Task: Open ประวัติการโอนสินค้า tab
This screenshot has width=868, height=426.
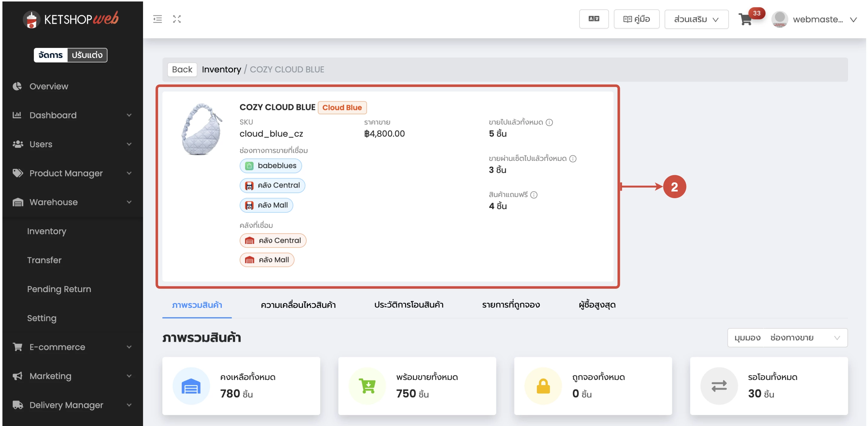Action: [x=409, y=305]
